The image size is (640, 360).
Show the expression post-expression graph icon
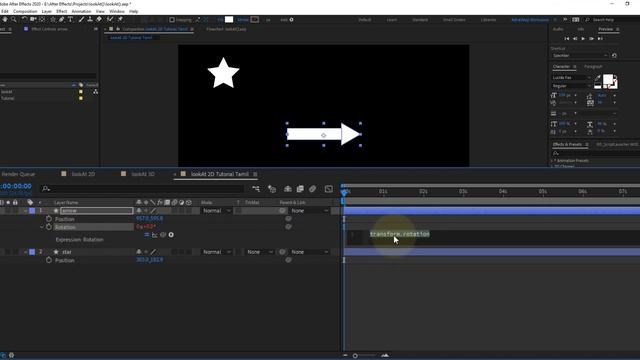point(154,235)
